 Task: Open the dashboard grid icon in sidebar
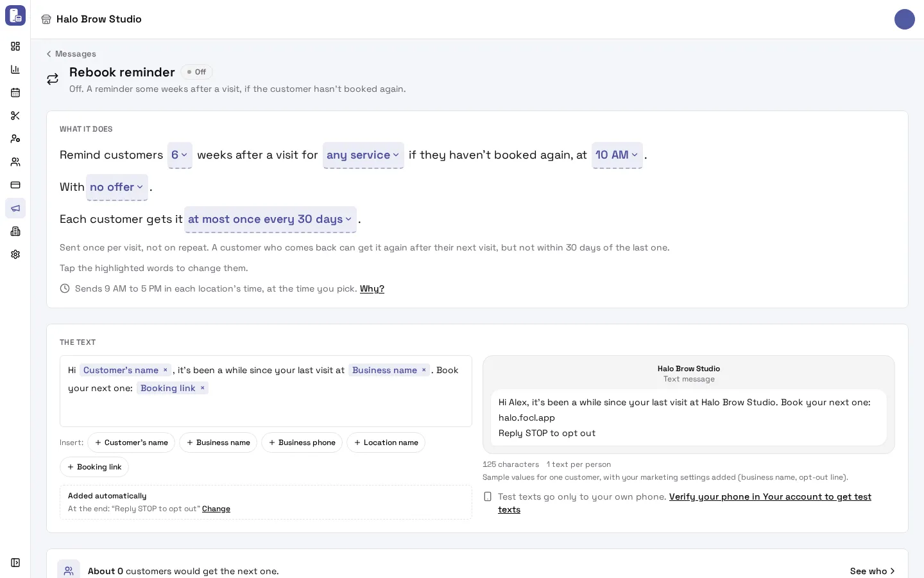tap(15, 46)
